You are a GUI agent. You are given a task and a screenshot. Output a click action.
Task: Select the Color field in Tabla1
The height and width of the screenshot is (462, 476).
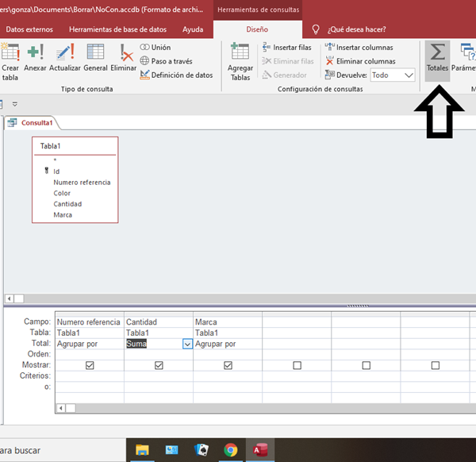click(62, 193)
